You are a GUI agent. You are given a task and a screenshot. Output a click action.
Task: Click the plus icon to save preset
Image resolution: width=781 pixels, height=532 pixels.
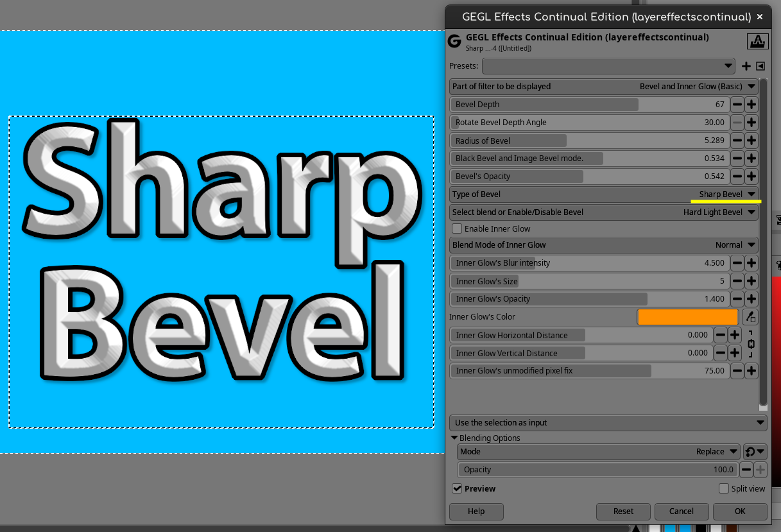pos(746,66)
